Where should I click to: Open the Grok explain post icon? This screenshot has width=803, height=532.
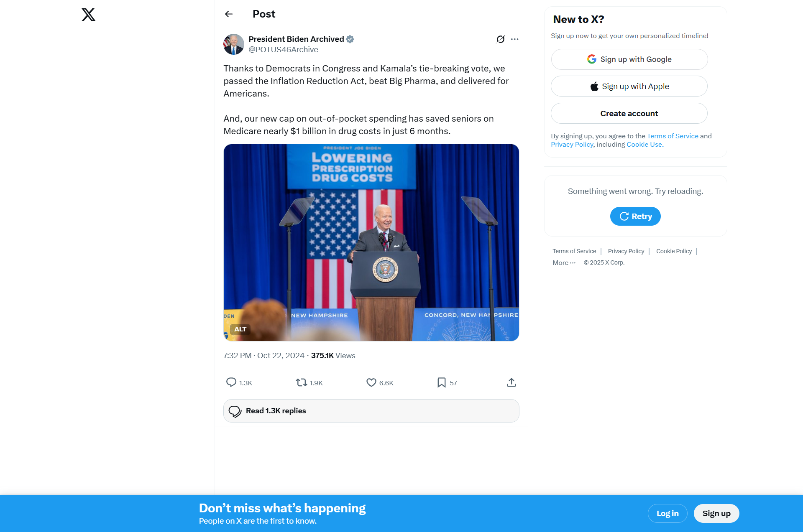point(501,39)
